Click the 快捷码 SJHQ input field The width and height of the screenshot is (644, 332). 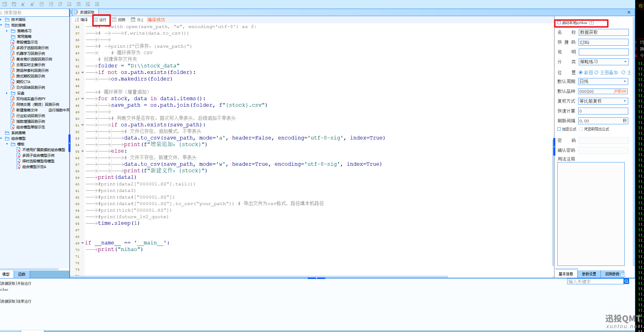[x=603, y=42]
